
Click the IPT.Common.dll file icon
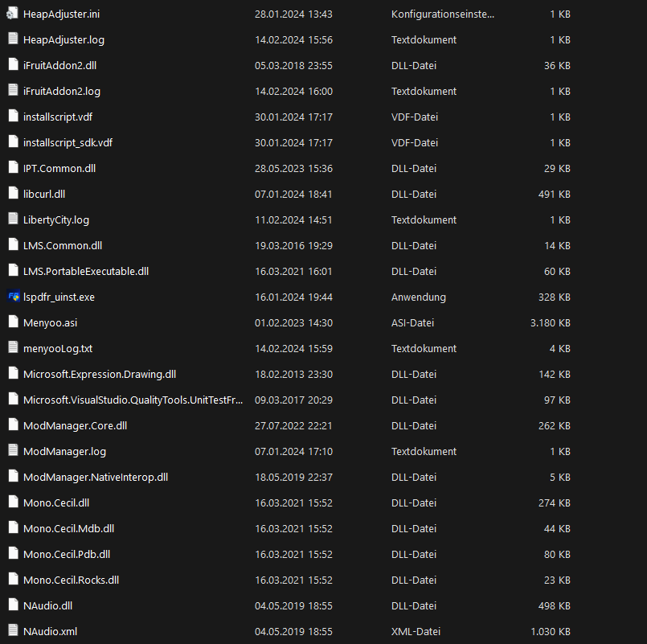coord(13,167)
